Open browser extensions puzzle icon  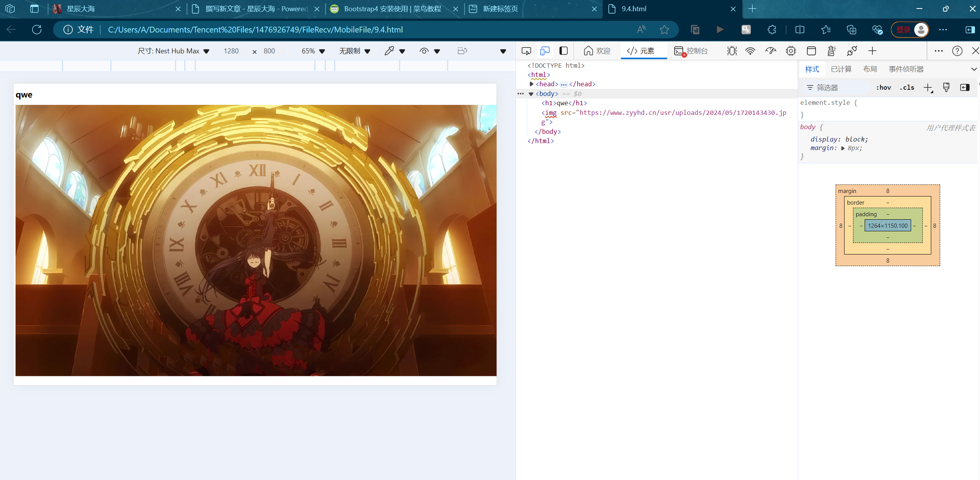(x=772, y=29)
